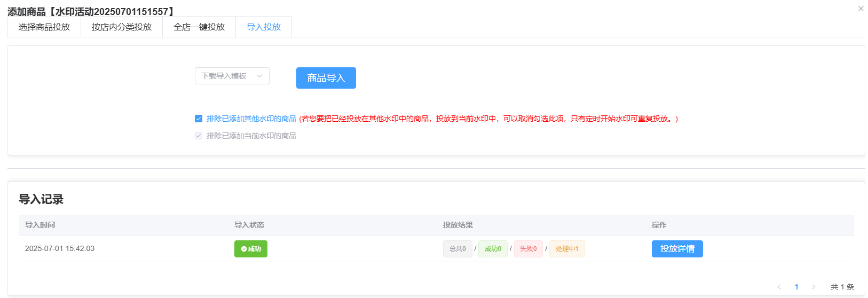Click the red 失败0 result tag
The width and height of the screenshot is (868, 298).
click(x=528, y=249)
